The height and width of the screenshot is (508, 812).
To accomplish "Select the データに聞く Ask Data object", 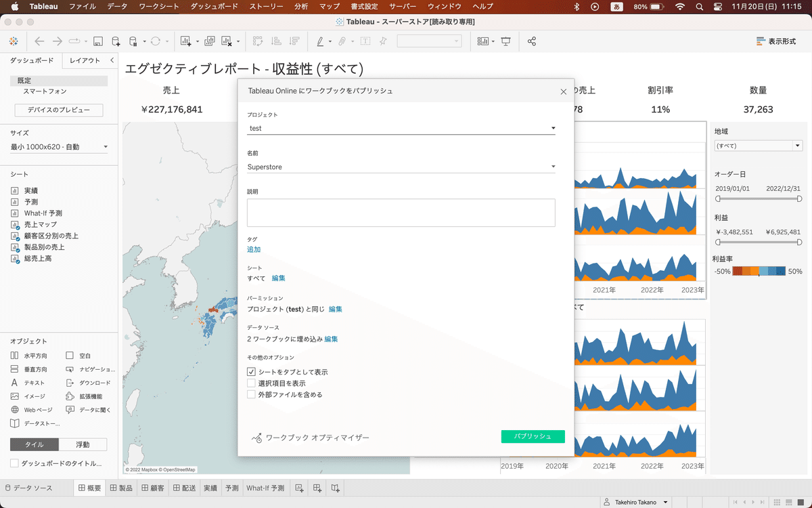I will click(88, 410).
